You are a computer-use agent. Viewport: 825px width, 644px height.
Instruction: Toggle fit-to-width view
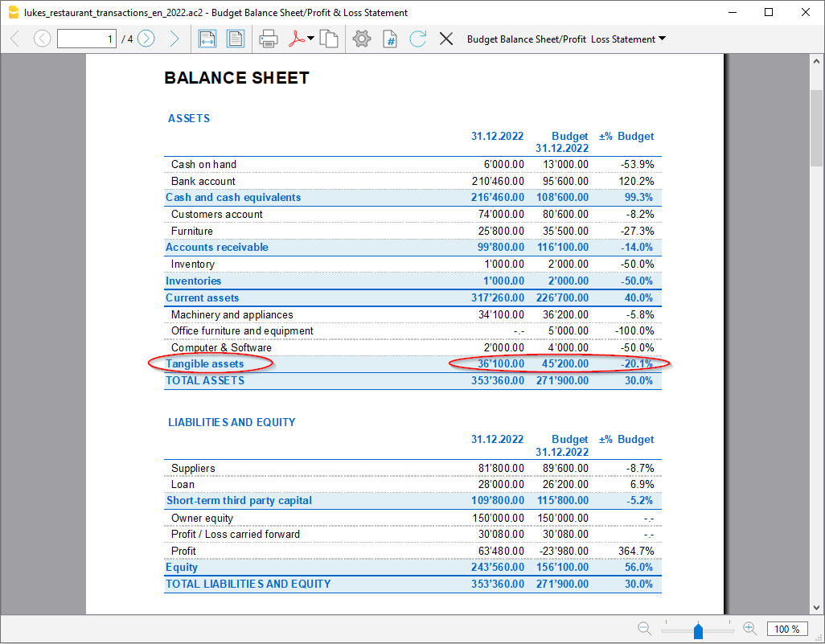pyautogui.click(x=207, y=39)
